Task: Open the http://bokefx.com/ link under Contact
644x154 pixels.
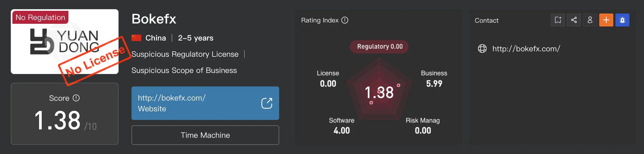Action: [x=526, y=49]
